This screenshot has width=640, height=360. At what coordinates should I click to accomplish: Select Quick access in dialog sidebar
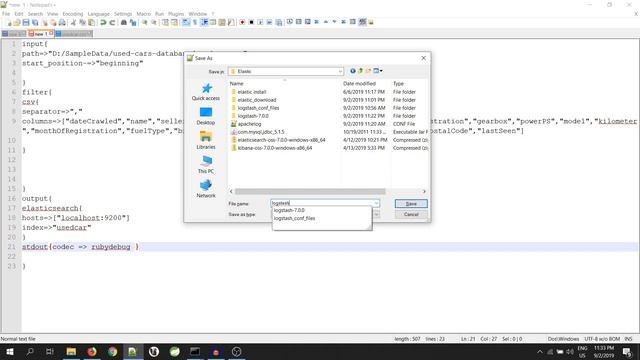coord(206,92)
